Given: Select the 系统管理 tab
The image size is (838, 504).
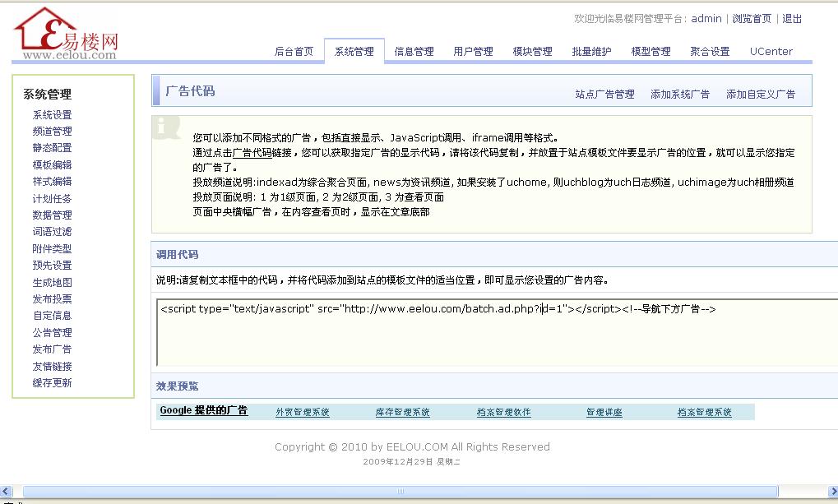Looking at the screenshot, I should point(354,51).
